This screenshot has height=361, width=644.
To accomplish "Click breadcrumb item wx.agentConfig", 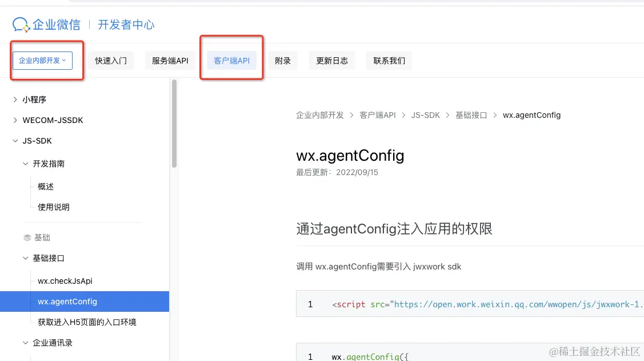I will coord(531,115).
